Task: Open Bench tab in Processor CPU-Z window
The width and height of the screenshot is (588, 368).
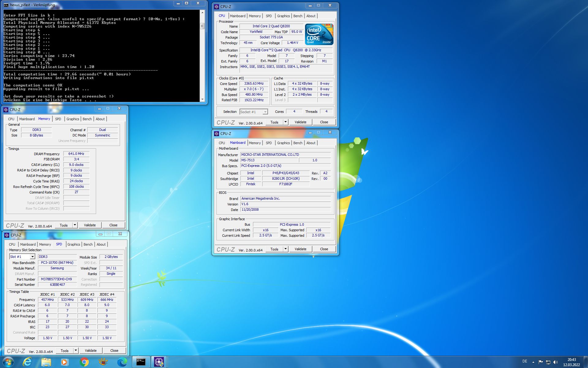Action: coord(298,16)
